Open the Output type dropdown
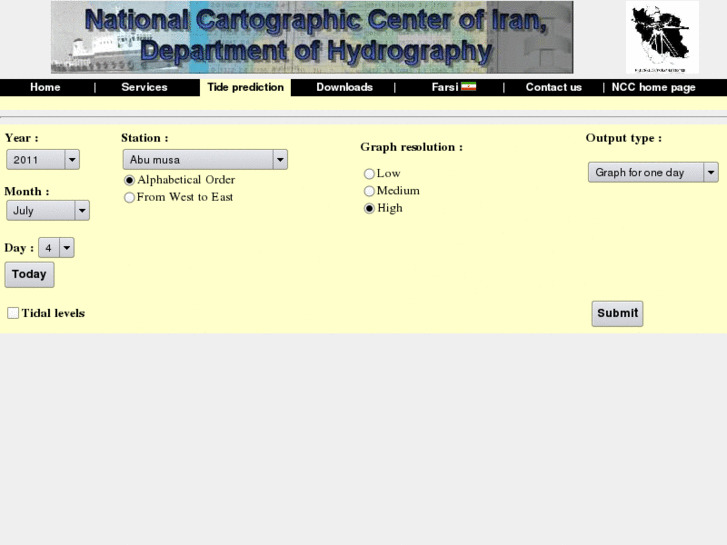Screen dimensions: 727x545 pos(653,173)
